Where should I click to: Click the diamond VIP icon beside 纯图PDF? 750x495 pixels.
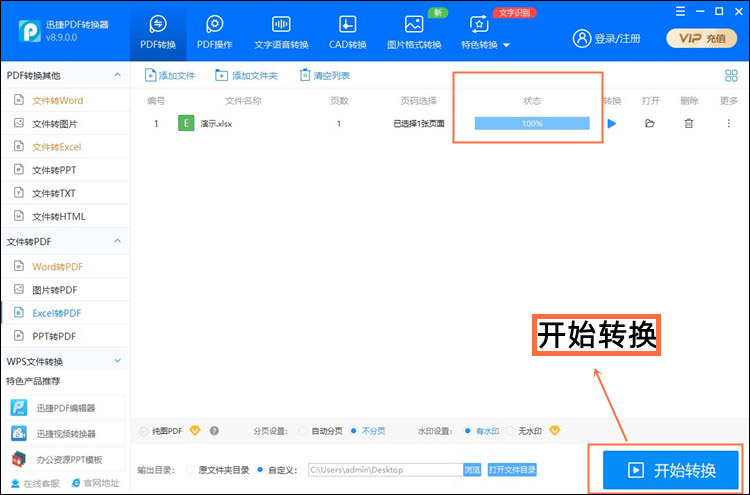[195, 430]
